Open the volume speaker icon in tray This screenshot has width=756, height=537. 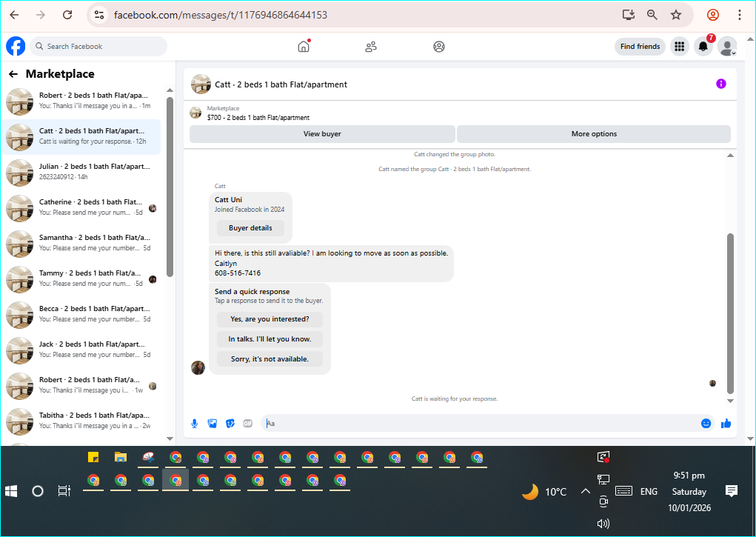[x=603, y=524]
